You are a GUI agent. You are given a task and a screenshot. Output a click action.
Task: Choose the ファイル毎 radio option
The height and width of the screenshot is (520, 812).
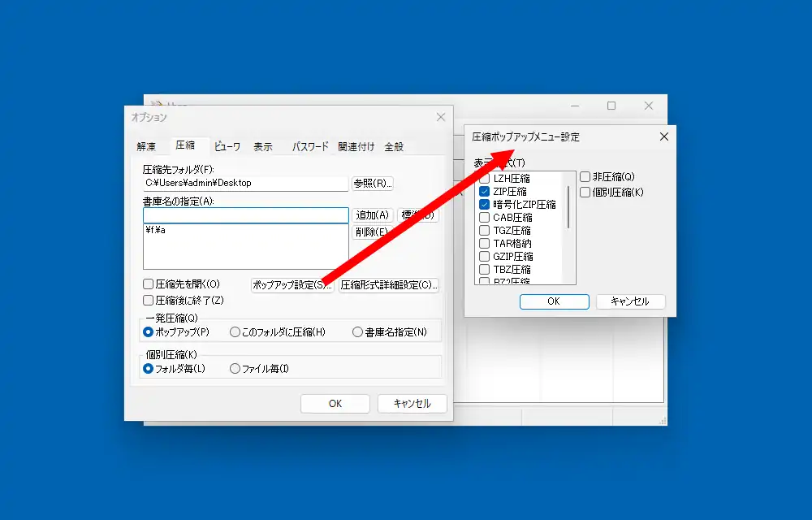point(235,368)
